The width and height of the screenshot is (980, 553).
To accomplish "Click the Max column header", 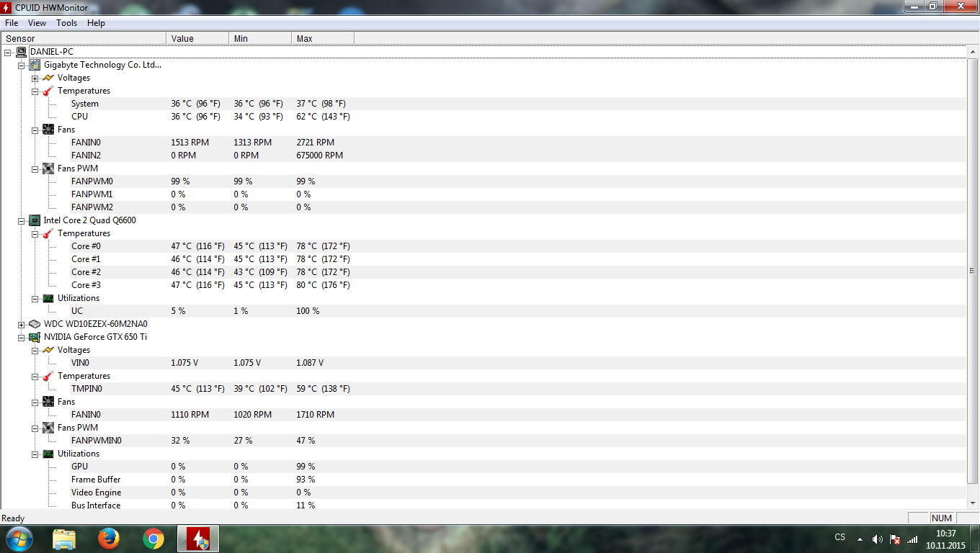I will pyautogui.click(x=323, y=38).
